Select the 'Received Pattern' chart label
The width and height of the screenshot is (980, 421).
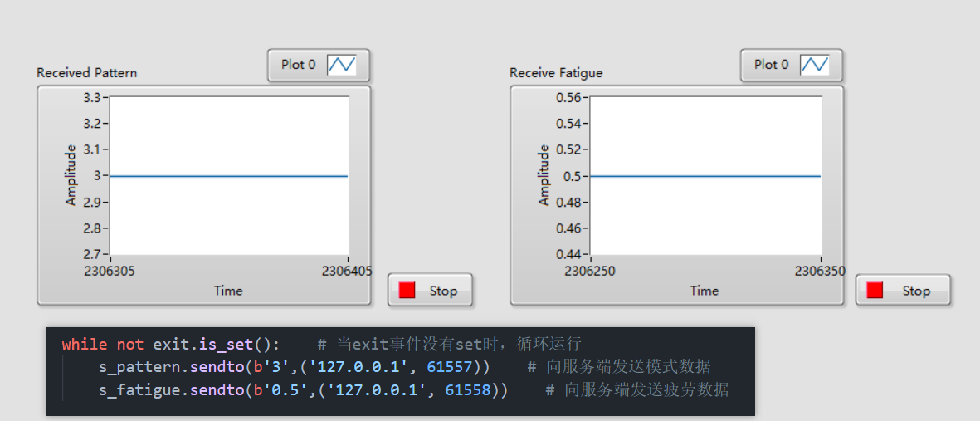click(87, 72)
